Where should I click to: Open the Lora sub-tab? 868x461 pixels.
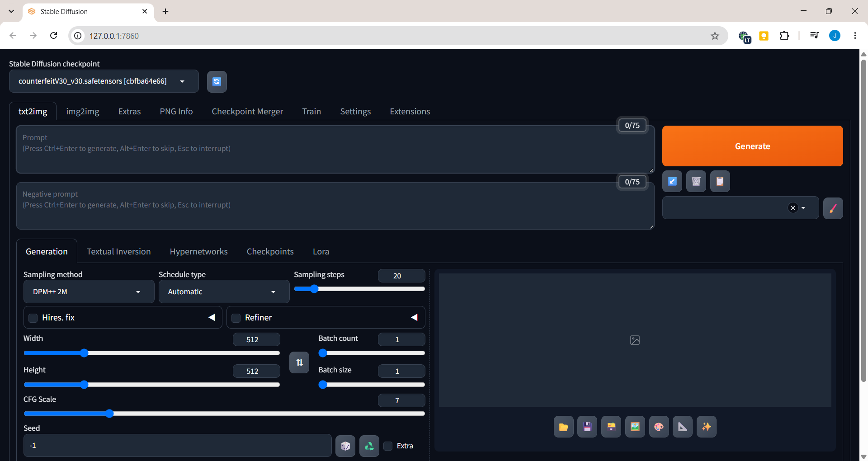tap(321, 251)
